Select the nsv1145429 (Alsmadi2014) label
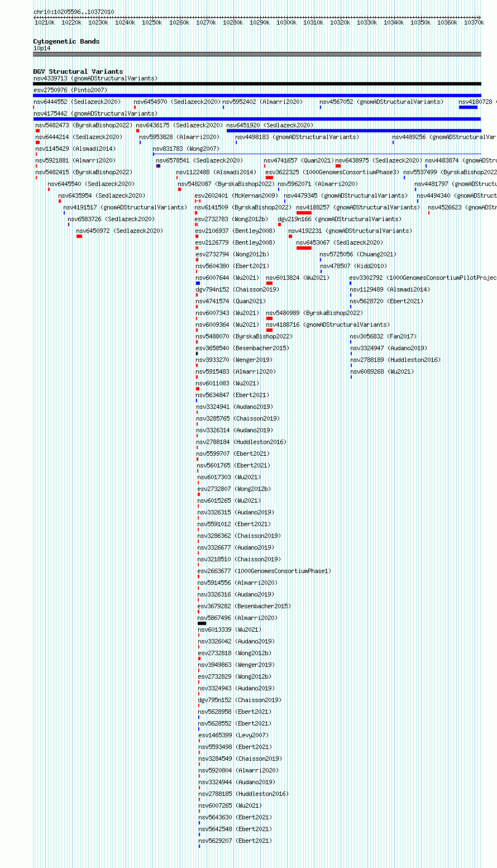 76,149
